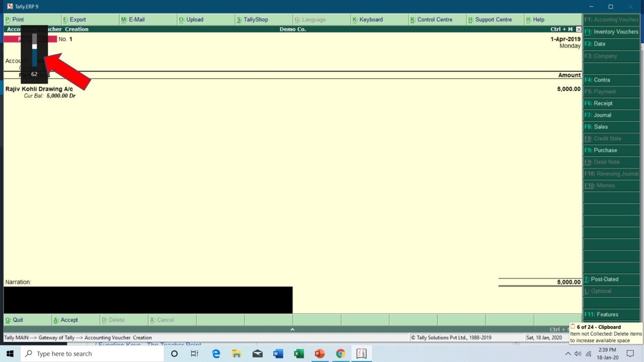Click the 5,000.00 amount entry
This screenshot has width=644, height=362.
[x=569, y=89]
